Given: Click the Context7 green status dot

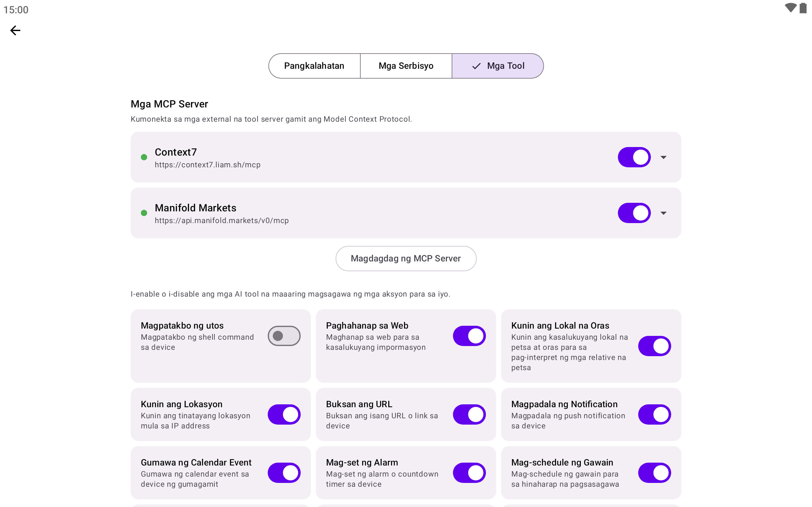Looking at the screenshot, I should [144, 157].
